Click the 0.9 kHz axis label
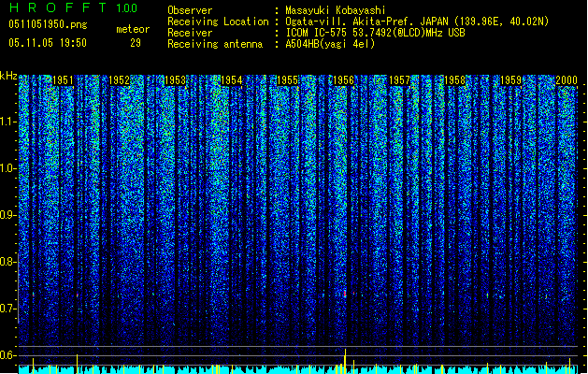Image resolution: width=588 pixels, height=374 pixels. pyautogui.click(x=7, y=215)
